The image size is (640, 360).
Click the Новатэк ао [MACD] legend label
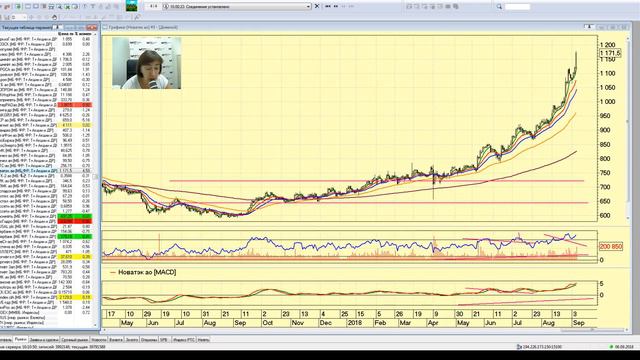coord(147,272)
